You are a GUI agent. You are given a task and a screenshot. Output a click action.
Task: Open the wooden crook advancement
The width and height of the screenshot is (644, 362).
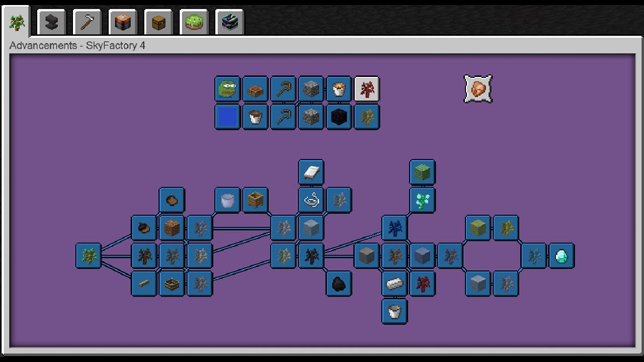283,89
